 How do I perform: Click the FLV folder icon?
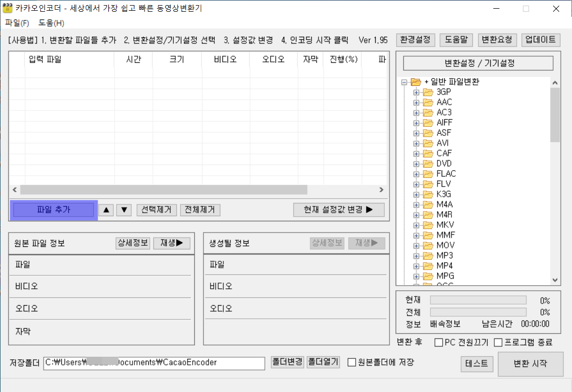click(428, 184)
